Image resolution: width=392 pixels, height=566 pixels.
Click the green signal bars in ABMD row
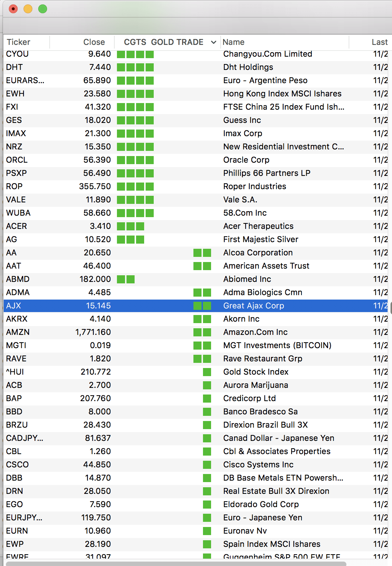pos(126,279)
